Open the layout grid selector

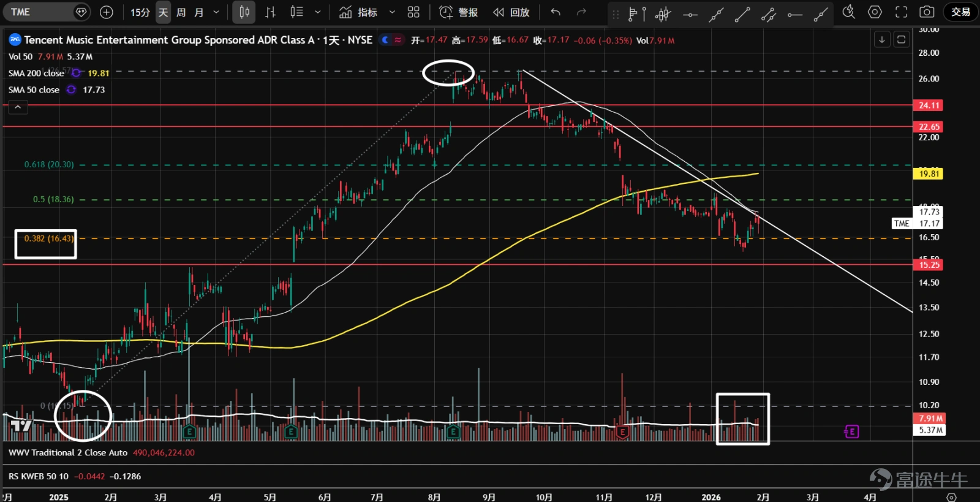413,12
